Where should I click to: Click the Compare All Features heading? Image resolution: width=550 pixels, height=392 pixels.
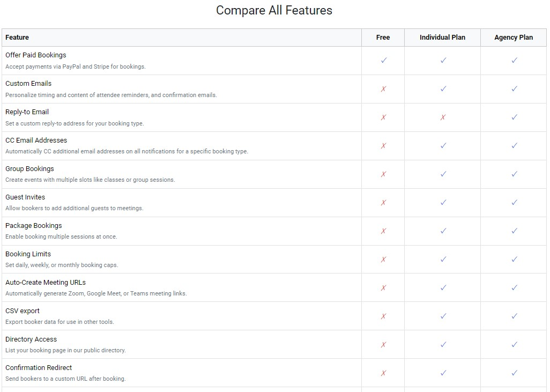274,10
